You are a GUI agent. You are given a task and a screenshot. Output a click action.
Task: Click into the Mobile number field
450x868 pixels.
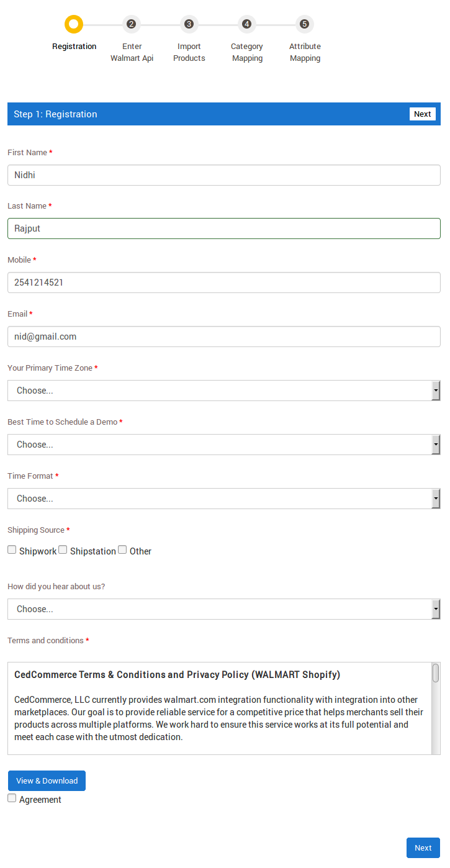224,283
